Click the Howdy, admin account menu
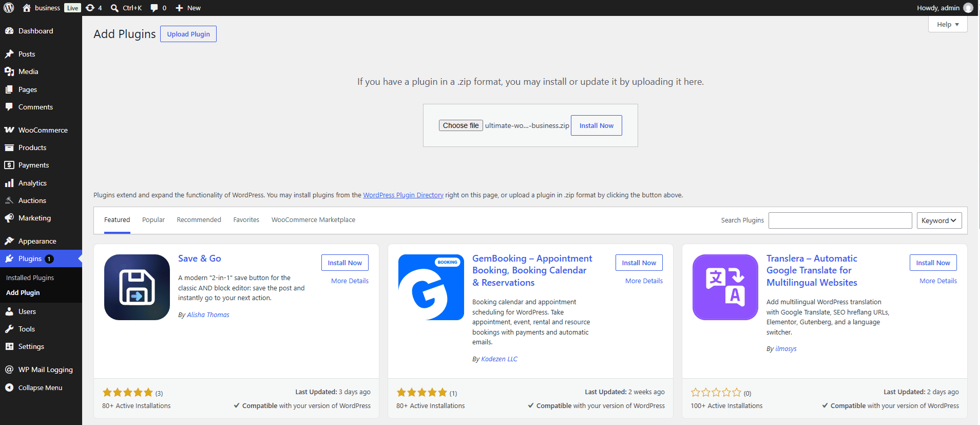Screen dimensions: 980x425 945,8
